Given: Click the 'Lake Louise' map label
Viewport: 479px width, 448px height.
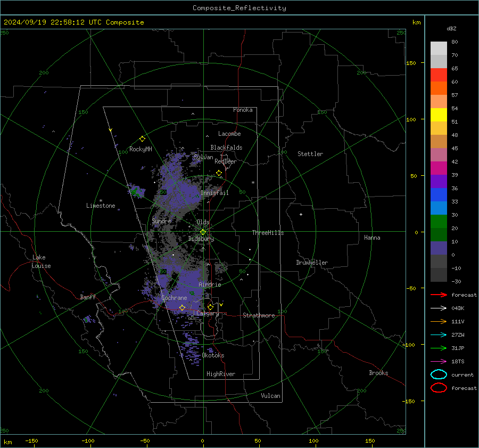Looking at the screenshot, I should (x=41, y=262).
